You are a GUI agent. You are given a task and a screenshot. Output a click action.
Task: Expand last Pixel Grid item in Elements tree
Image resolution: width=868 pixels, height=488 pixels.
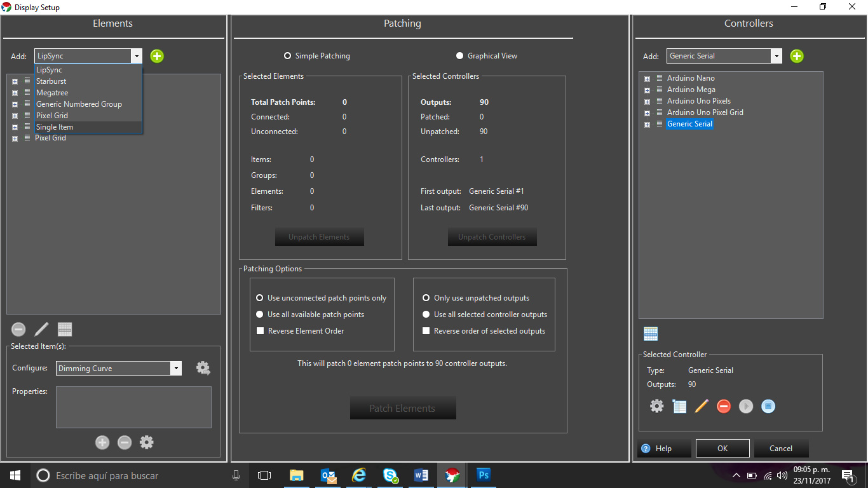click(x=15, y=139)
